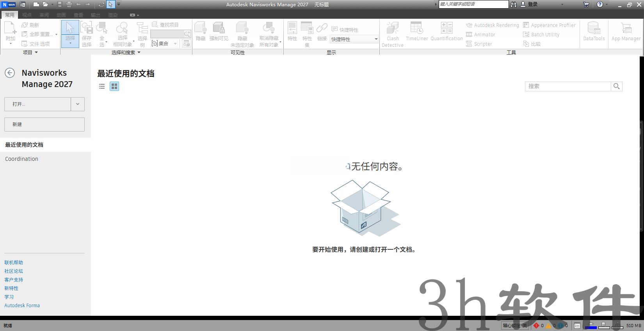The width and height of the screenshot is (644, 331).
Task: Click the 比较 compare tool
Action: click(x=532, y=44)
